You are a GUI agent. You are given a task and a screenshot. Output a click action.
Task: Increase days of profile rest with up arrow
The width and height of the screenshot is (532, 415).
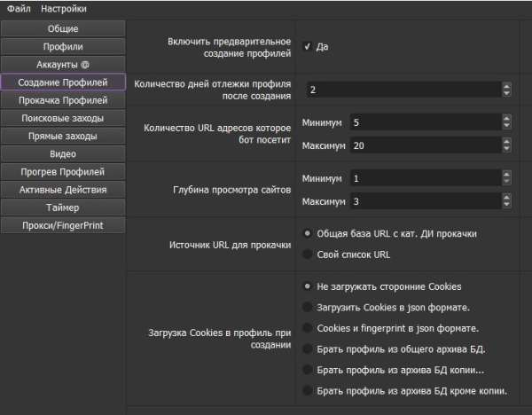click(x=506, y=86)
